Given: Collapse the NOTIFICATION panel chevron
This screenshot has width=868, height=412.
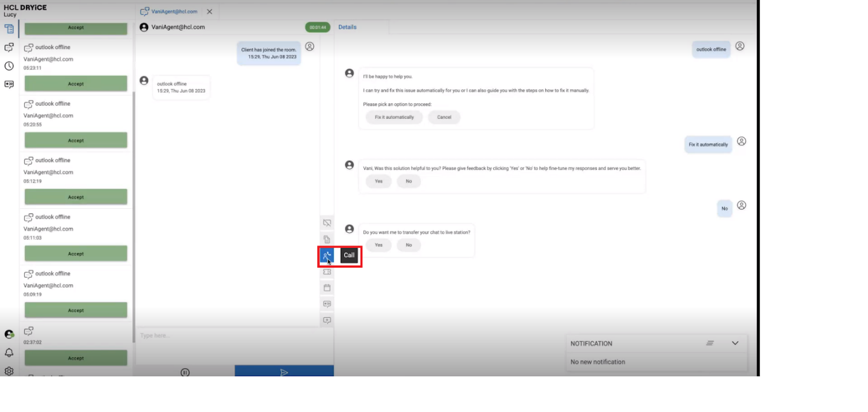Looking at the screenshot, I should pos(735,343).
